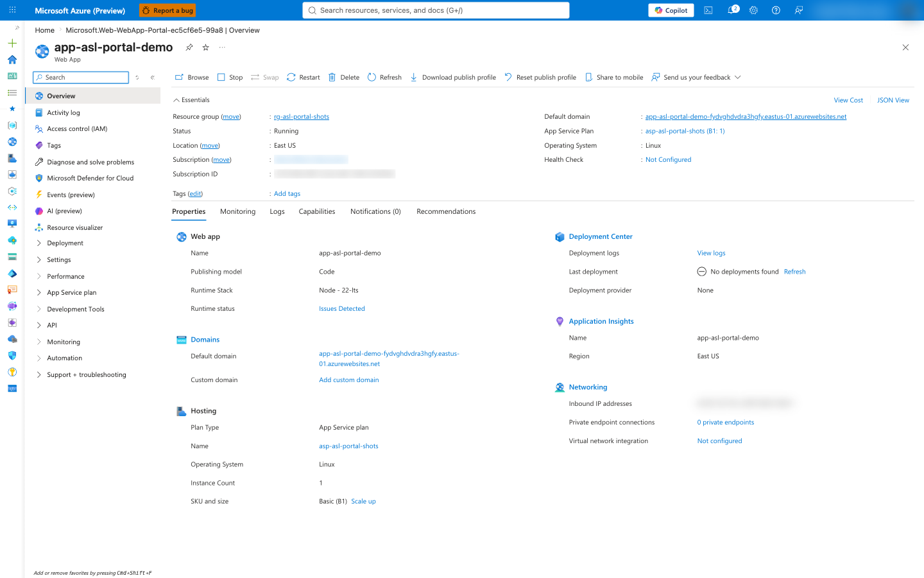924x578 pixels.
Task: Collapse the resource menu with double chevron
Action: pyautogui.click(x=153, y=77)
